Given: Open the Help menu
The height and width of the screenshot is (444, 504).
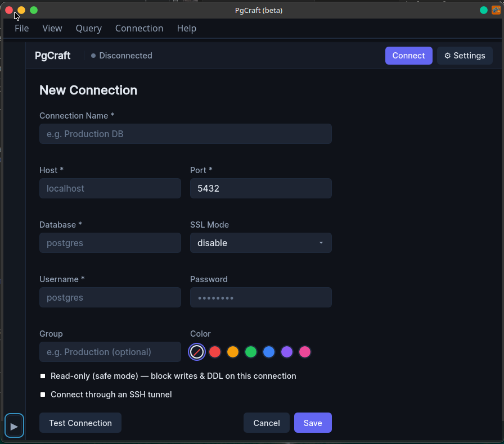Looking at the screenshot, I should coord(186,28).
